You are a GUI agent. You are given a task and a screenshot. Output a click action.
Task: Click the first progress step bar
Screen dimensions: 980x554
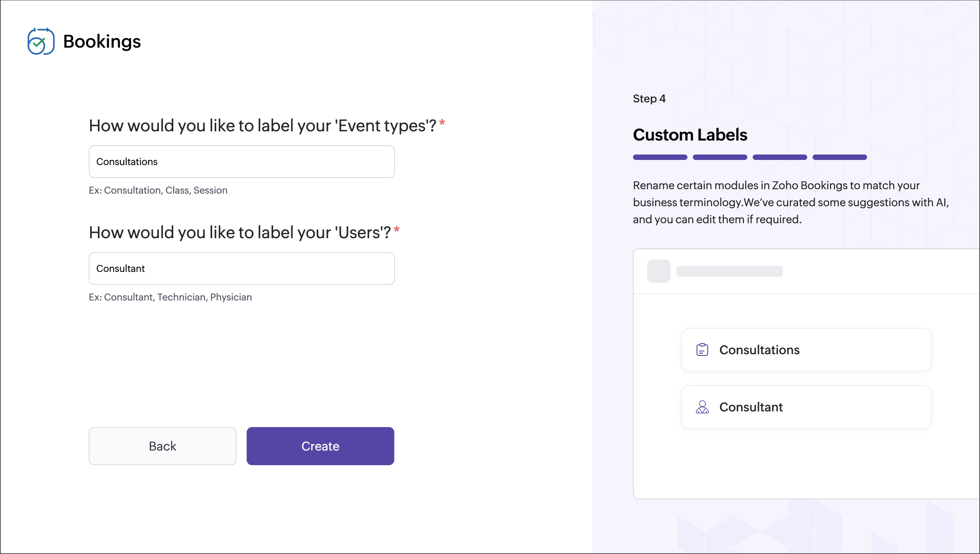click(x=660, y=157)
